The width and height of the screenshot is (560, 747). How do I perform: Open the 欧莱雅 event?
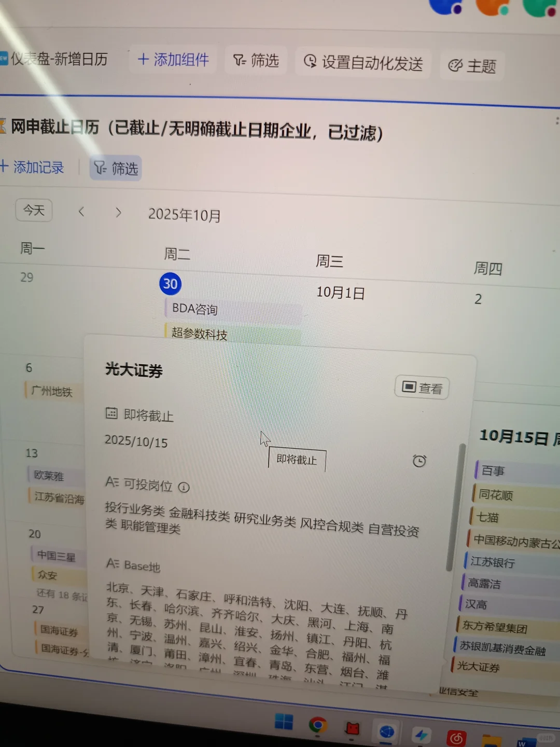[55, 476]
